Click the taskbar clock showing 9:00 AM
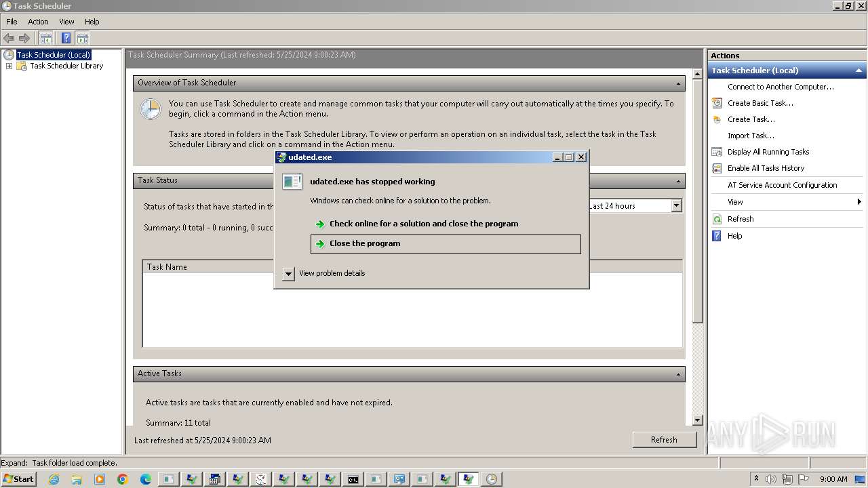This screenshot has width=868, height=488. pyautogui.click(x=833, y=479)
